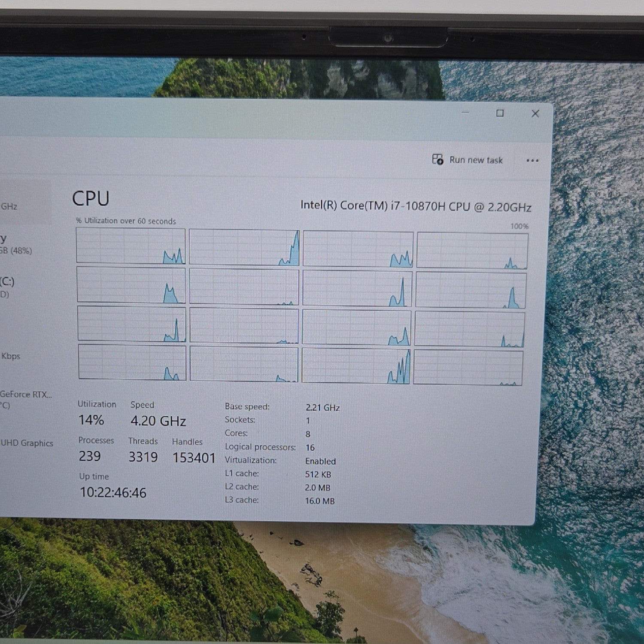
Task: Select the network Kbps sidebar entry
Action: [10, 356]
